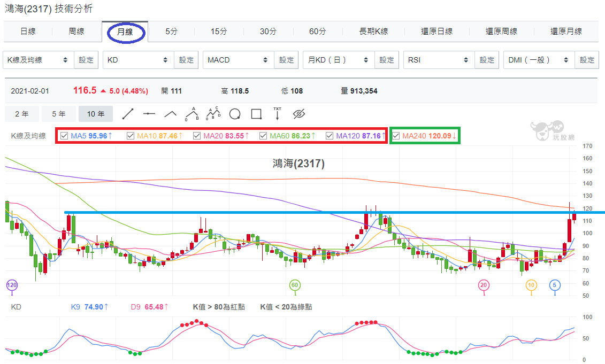Click the closing price 116.5

pos(85,90)
